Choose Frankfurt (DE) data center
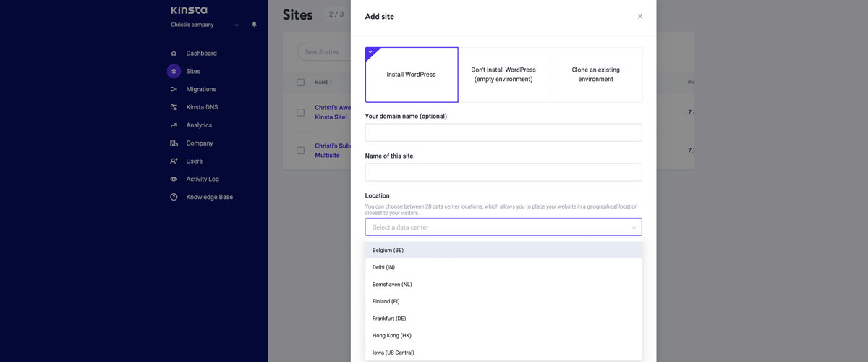 pyautogui.click(x=503, y=319)
